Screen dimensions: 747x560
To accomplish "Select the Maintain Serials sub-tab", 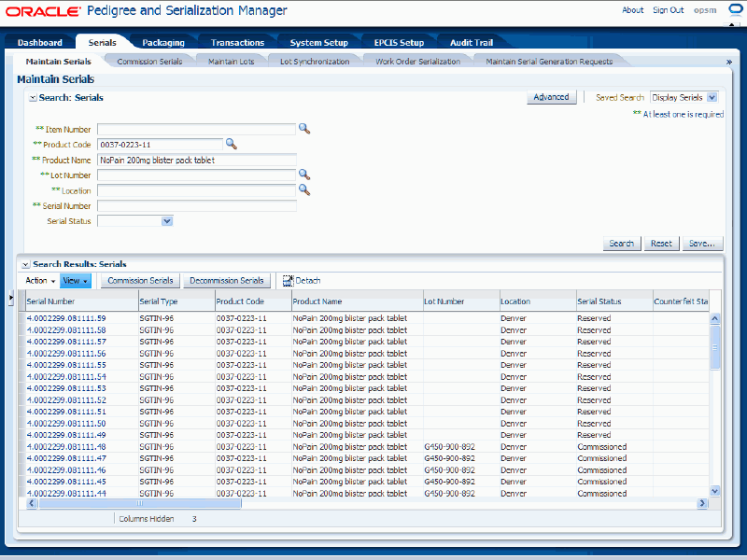I will [58, 62].
